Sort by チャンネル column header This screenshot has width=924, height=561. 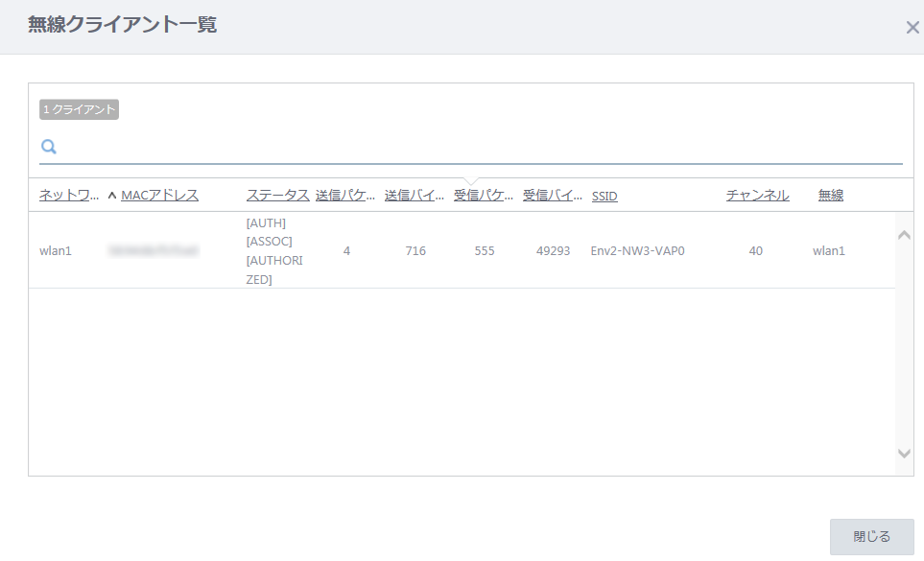757,196
